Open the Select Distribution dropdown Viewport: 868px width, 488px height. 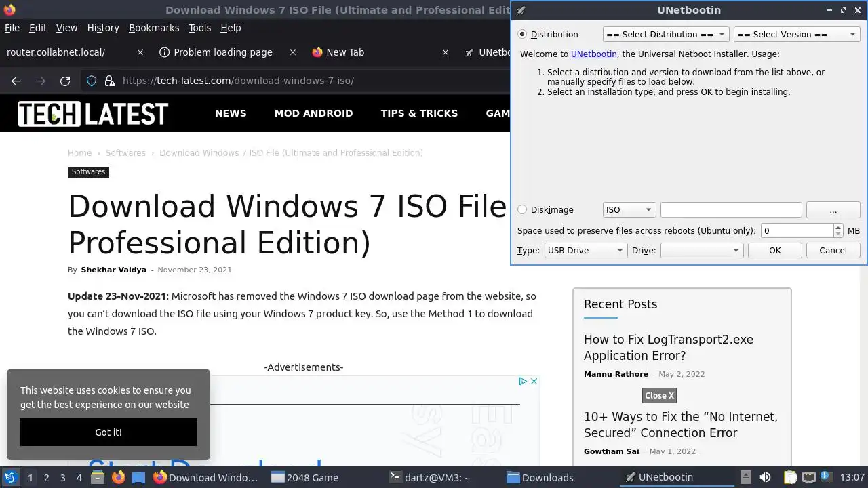point(666,34)
